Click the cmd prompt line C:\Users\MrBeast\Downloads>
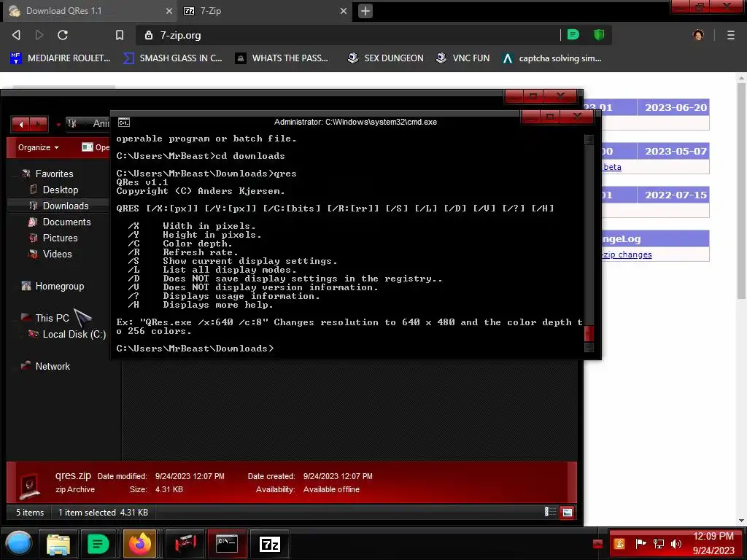 point(196,349)
